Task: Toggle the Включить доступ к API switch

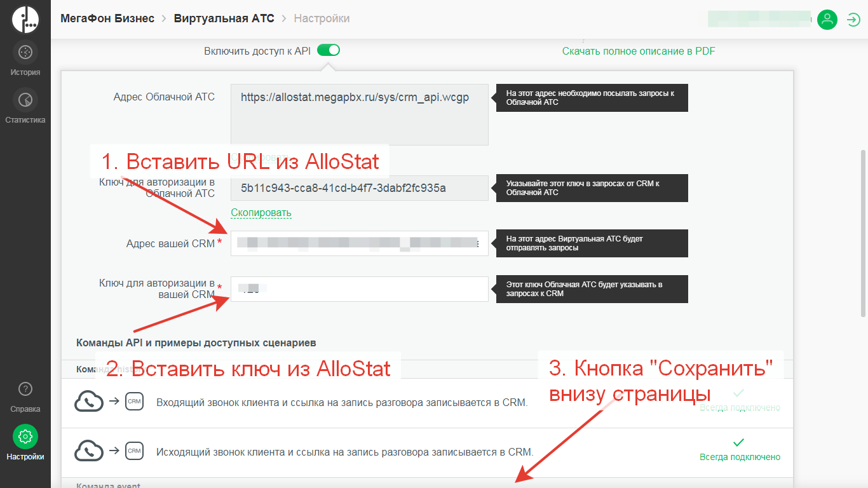Action: coord(329,50)
